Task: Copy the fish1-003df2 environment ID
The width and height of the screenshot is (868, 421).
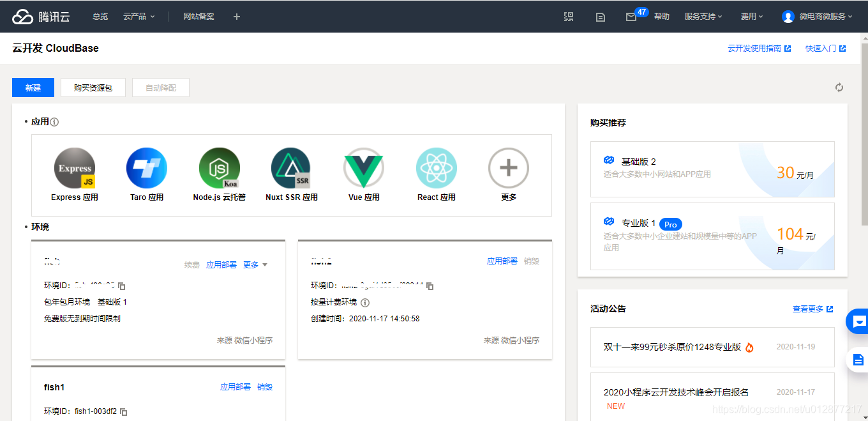Action: point(124,412)
